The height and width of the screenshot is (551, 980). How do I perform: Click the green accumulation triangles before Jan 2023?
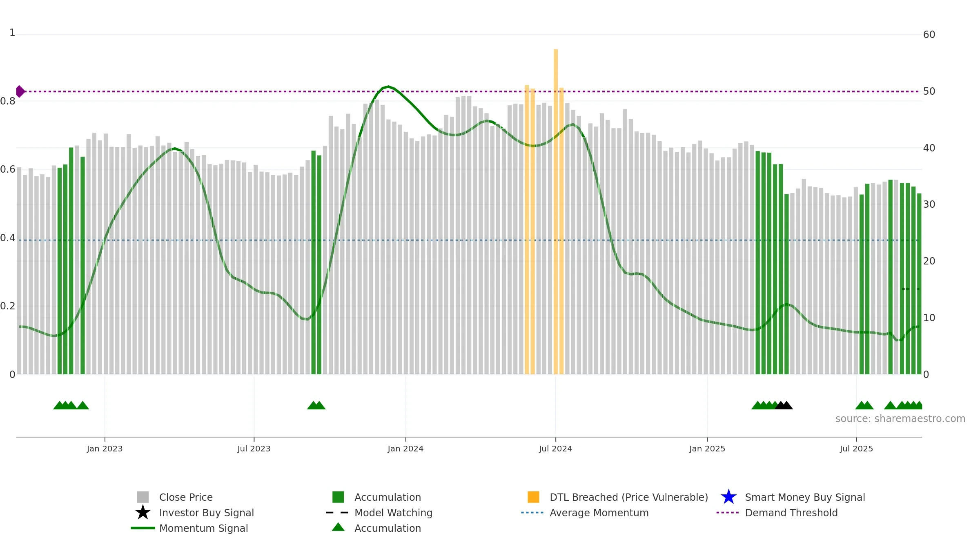pyautogui.click(x=71, y=405)
